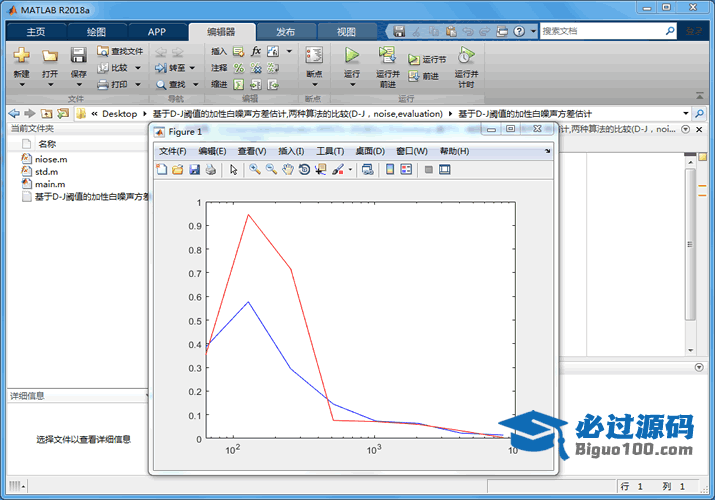Expand the Save (保存) dropdown arrow
715x500 pixels.
pos(79,85)
